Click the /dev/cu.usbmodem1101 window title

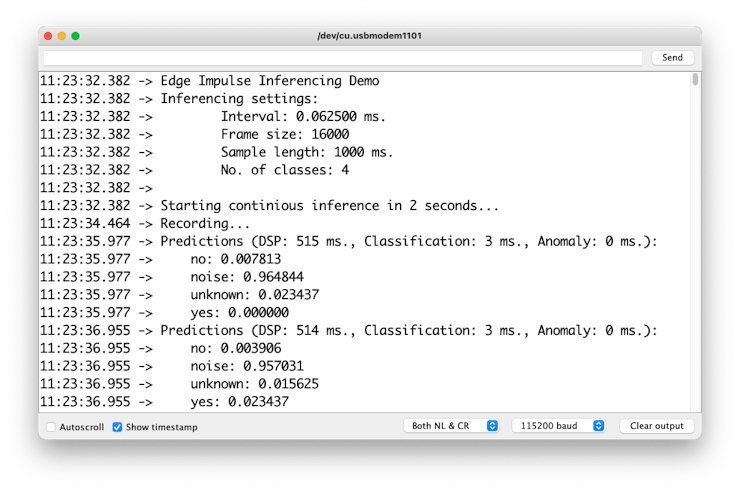pos(369,36)
